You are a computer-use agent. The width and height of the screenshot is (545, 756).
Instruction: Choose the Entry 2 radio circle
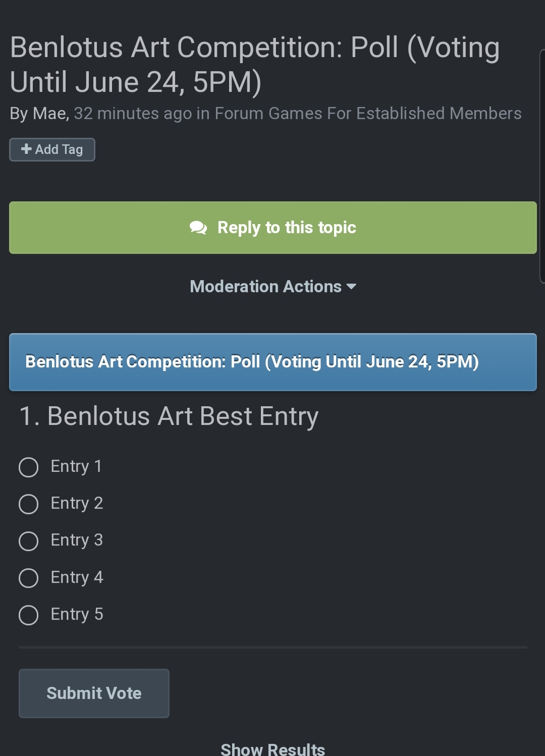point(28,504)
